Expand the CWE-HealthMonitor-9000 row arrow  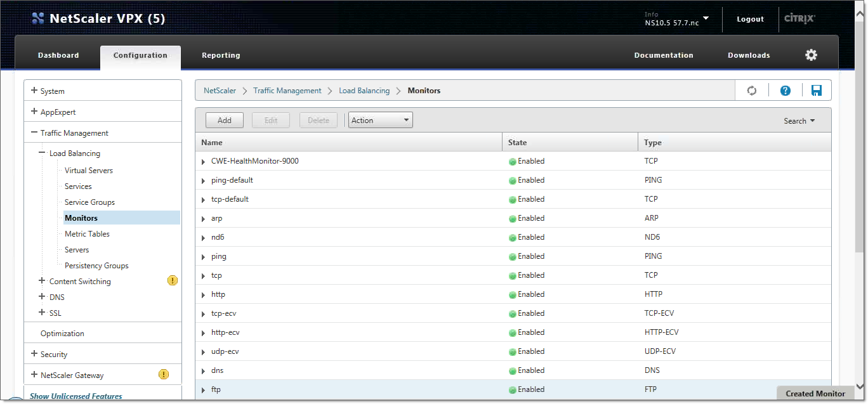(x=203, y=162)
